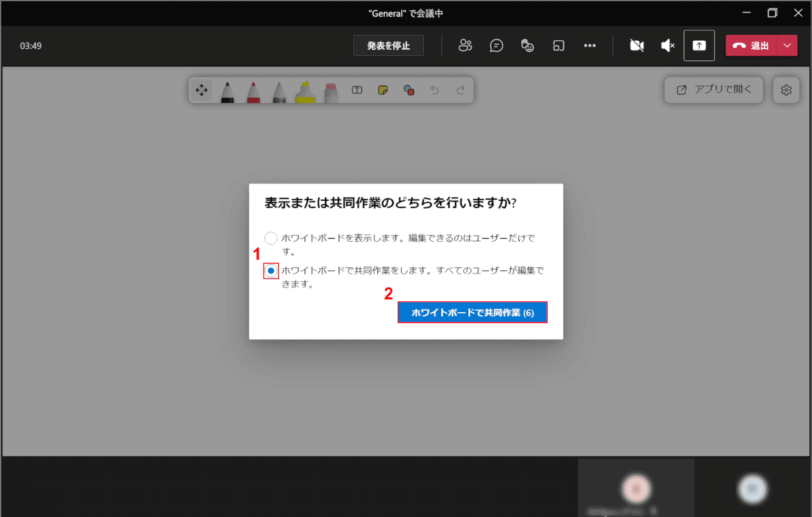Viewport: 812px width, 517px height.
Task: Open reactions menu
Action: click(x=527, y=46)
